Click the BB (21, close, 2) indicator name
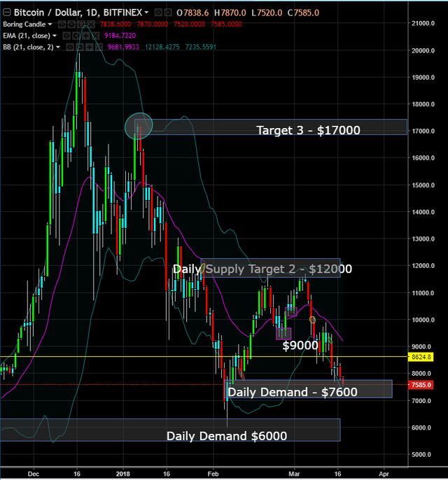This screenshot has height=480, width=448. 28,47
